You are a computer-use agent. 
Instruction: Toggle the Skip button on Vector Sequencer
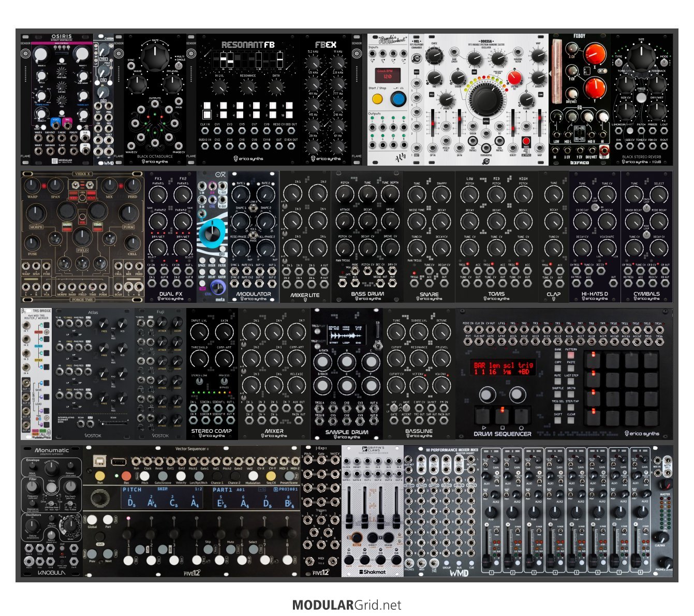209,549
